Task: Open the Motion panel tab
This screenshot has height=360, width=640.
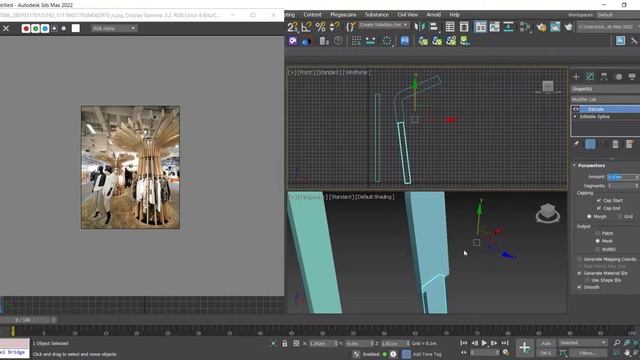Action: click(619, 76)
